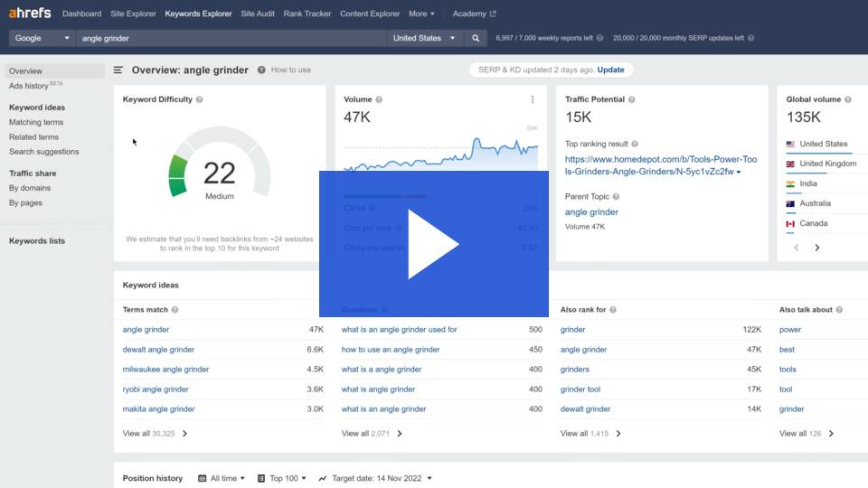
Task: Click the Canada flag icon
Action: click(x=790, y=223)
